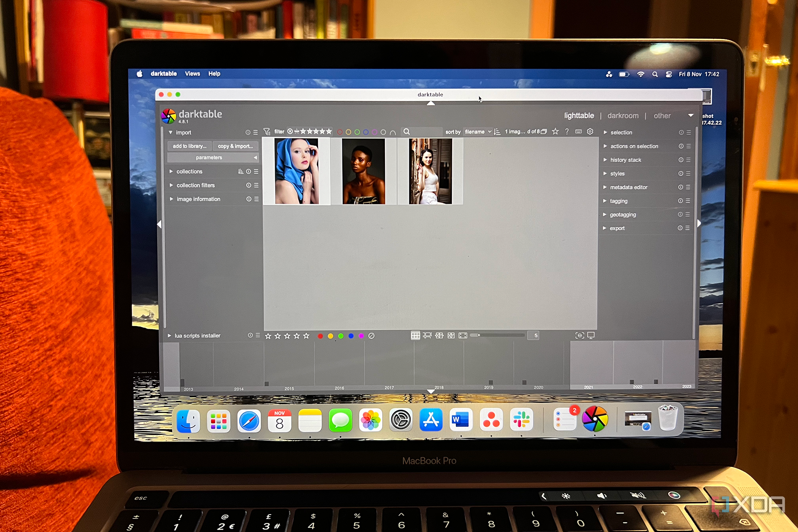
Task: Click the search magnifier in filter bar
Action: (x=407, y=131)
